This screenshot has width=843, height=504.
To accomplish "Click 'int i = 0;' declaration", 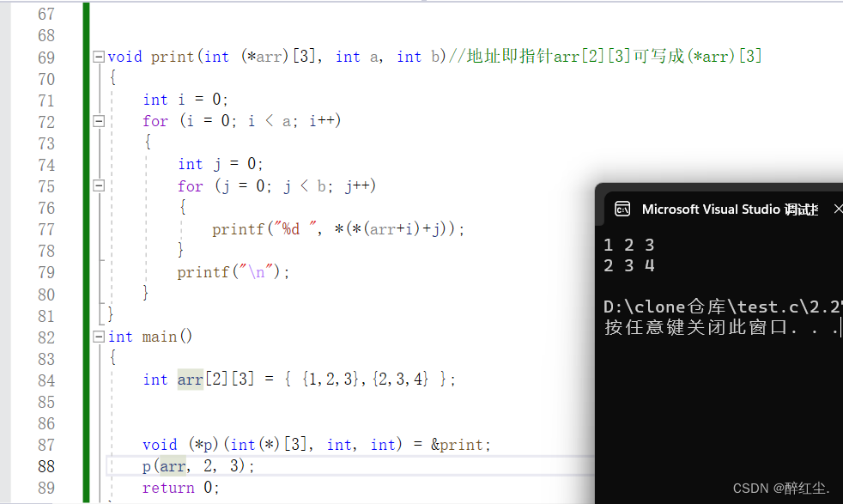I will [x=185, y=100].
